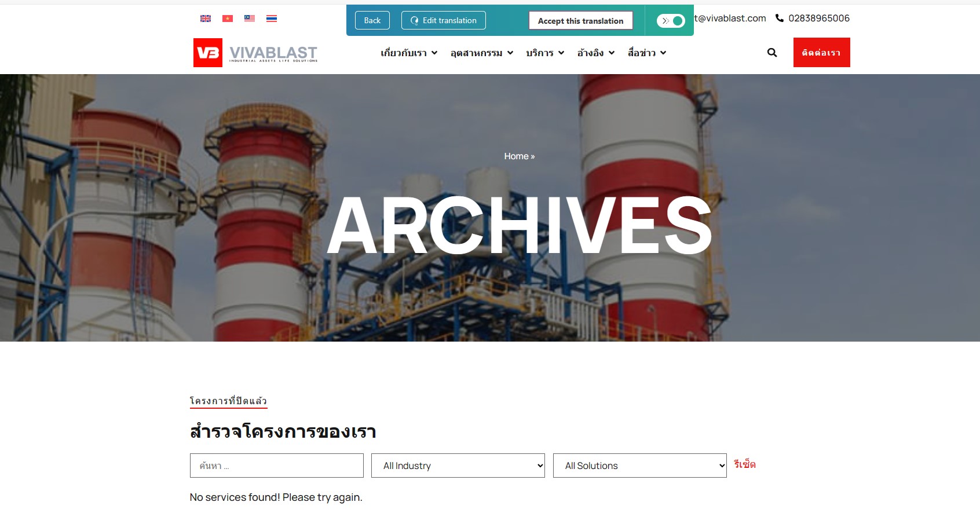Viewport: 980px width, 524px height.
Task: Switch language using the UK flag
Action: tap(206, 19)
